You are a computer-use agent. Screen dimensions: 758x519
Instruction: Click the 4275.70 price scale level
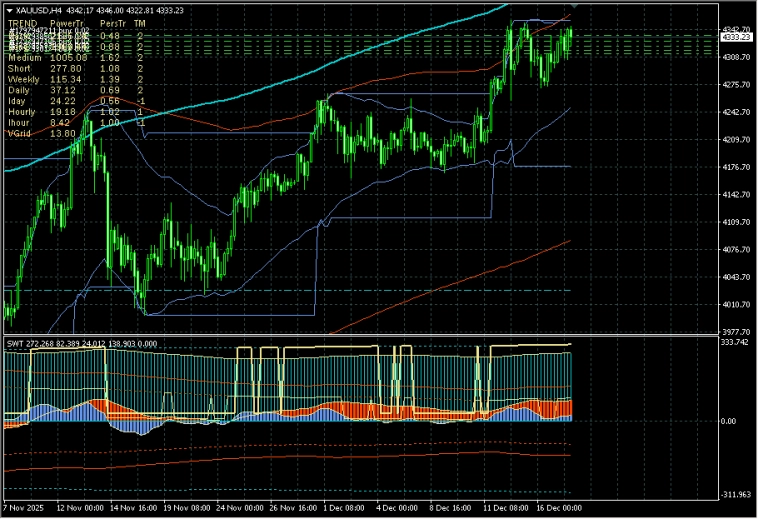(735, 85)
